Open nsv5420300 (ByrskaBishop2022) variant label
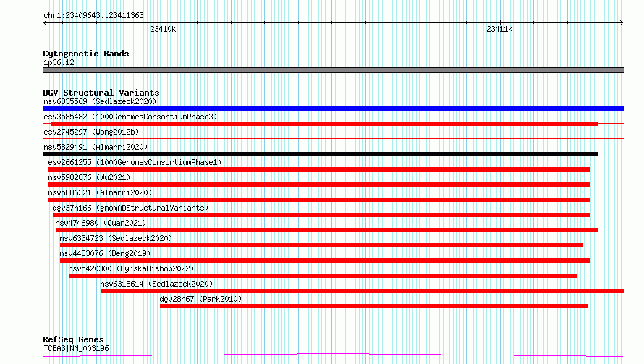Viewport: 644px width, 364px height. 131,268
